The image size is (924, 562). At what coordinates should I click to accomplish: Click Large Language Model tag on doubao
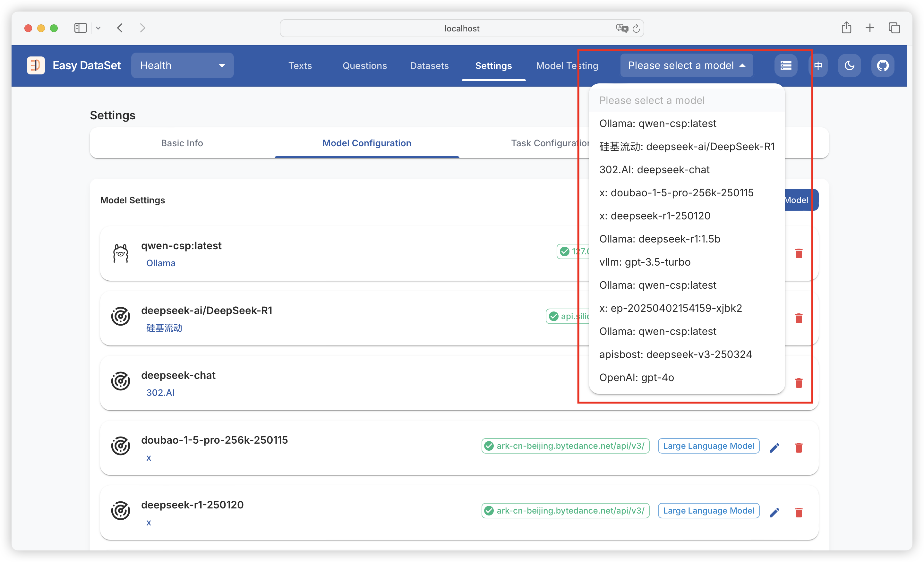click(708, 446)
